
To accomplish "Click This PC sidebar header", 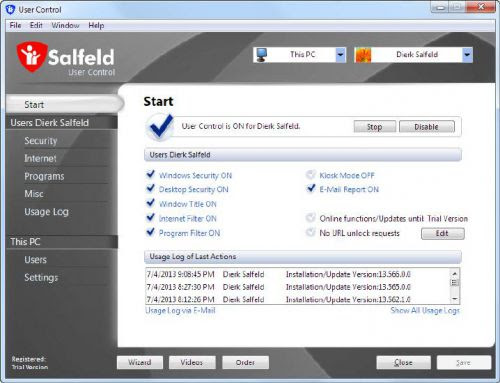I will pyautogui.click(x=62, y=242).
